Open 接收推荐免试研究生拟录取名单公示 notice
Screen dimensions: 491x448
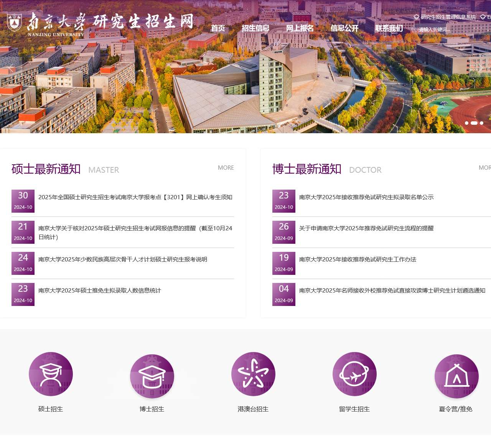pos(366,197)
